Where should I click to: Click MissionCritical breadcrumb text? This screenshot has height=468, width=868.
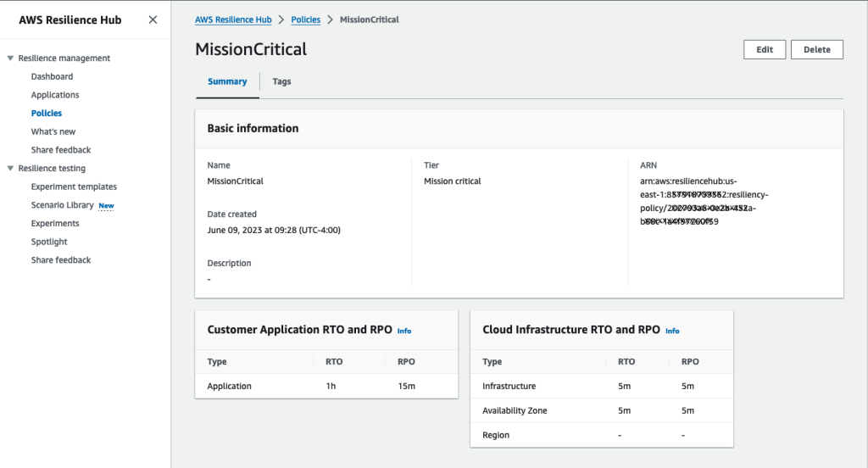pos(370,19)
